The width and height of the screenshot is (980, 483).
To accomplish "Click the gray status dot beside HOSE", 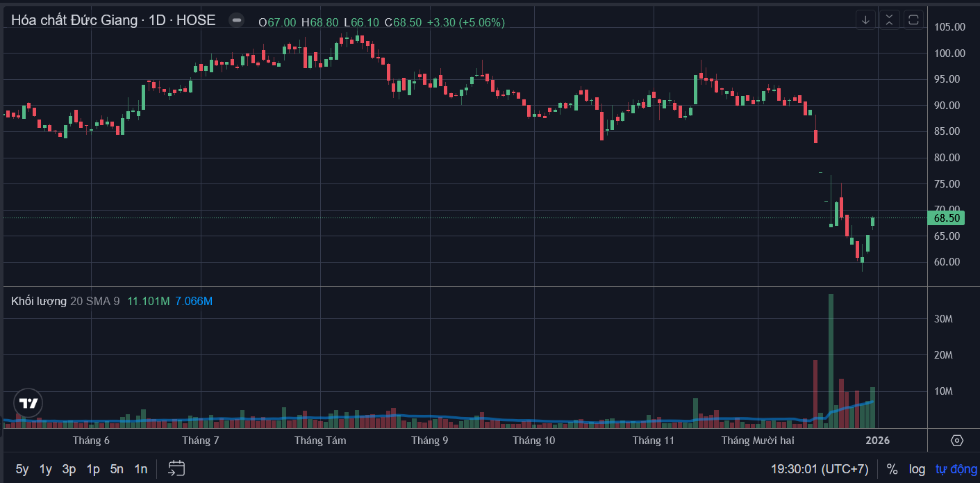I will point(237,21).
